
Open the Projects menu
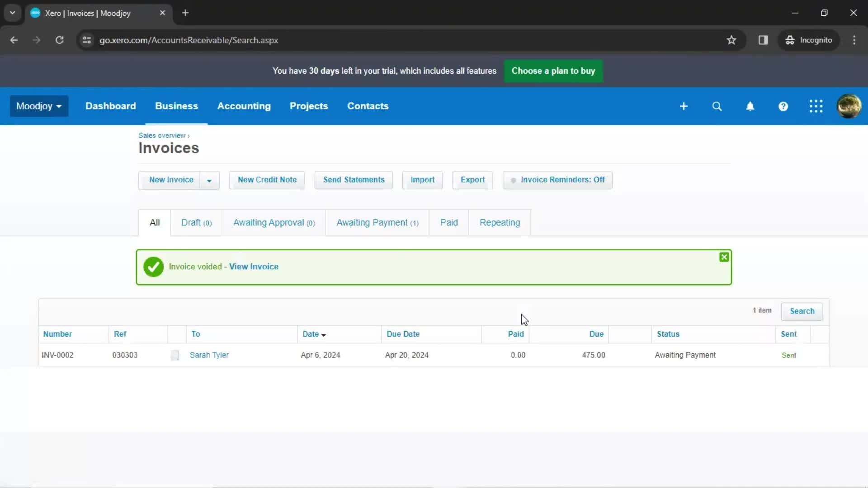point(309,106)
